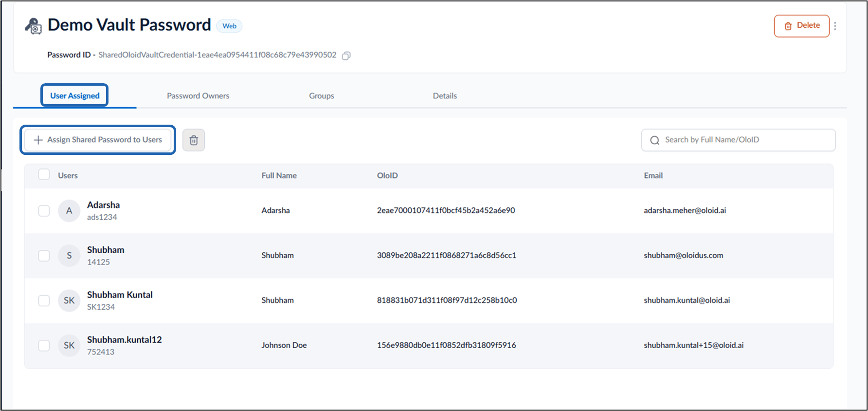Copy the Password ID to clipboard
Screen dimensions: 868x411
[346, 56]
